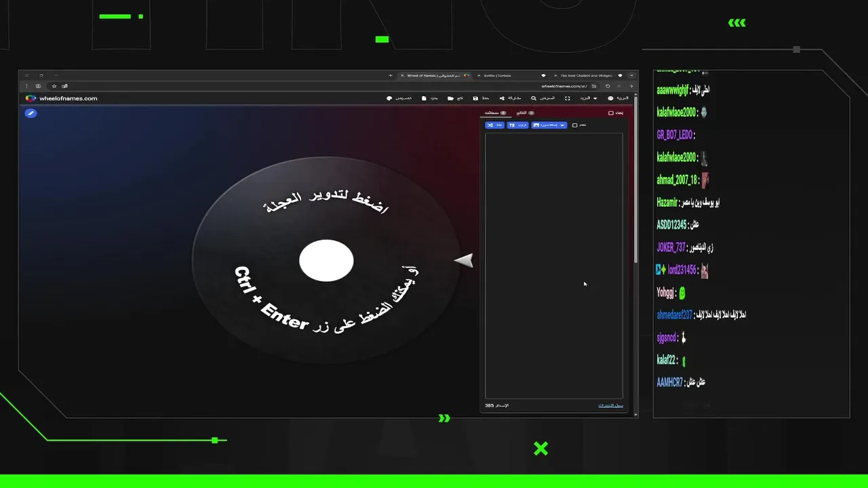Toggle fullscreen mode icon
The image size is (868, 488).
click(568, 98)
